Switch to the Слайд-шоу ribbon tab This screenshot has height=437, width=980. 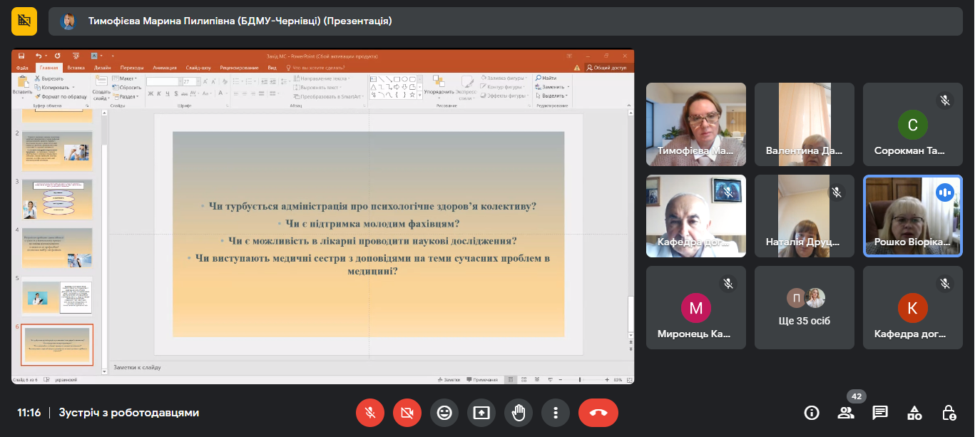(x=198, y=68)
